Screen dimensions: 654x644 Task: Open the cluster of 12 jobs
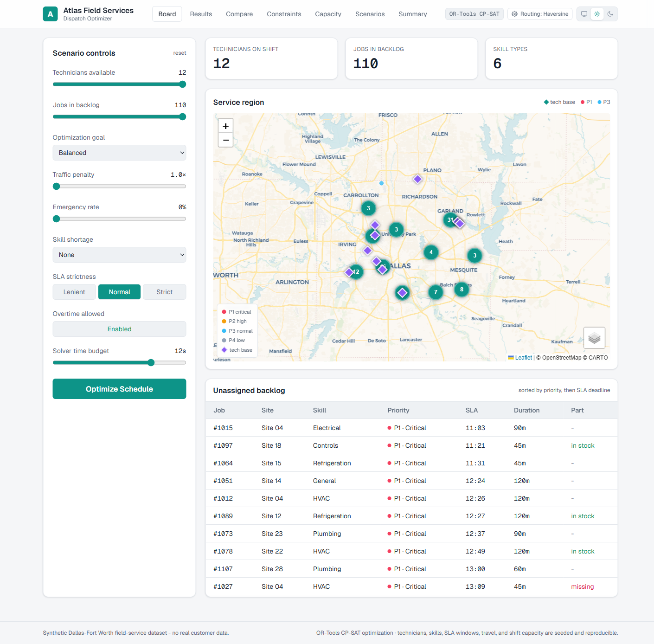pos(356,272)
